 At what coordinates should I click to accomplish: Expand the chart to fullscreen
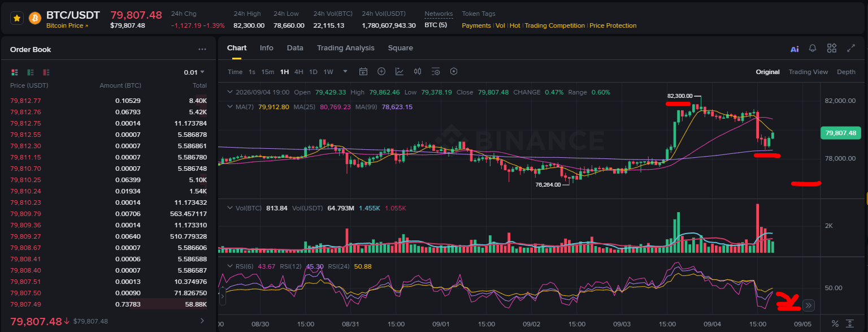pyautogui.click(x=850, y=49)
